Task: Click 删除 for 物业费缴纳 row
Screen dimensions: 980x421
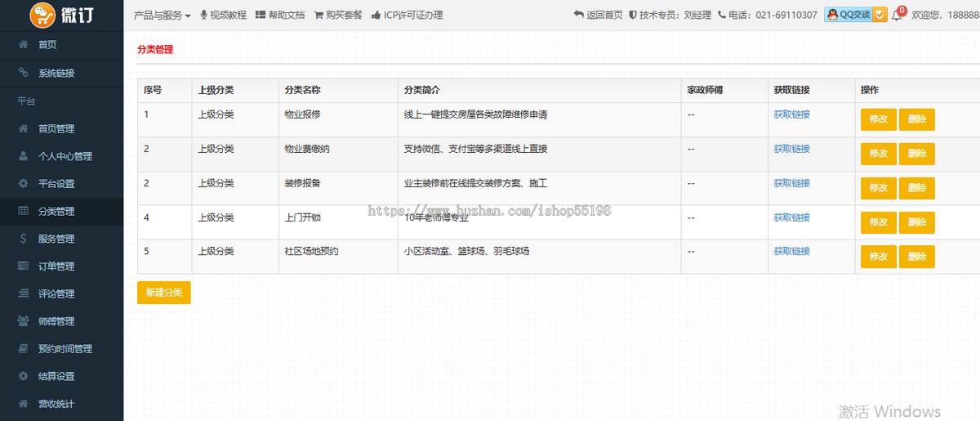Action: tap(917, 154)
